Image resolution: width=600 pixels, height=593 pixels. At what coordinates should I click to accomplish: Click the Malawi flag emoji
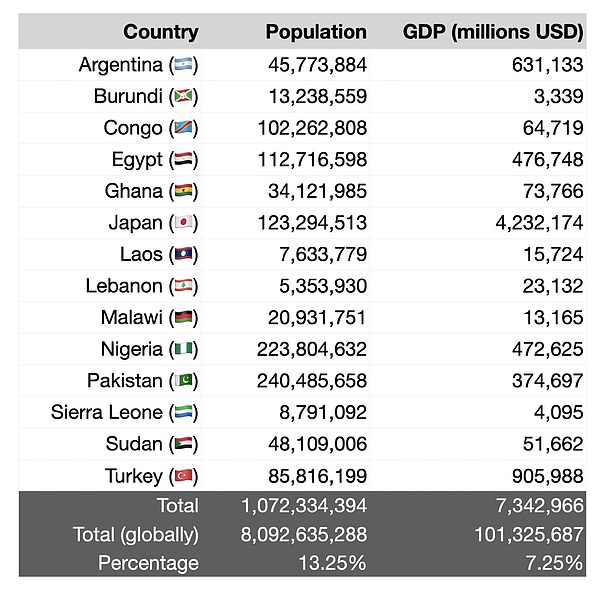coord(183,318)
